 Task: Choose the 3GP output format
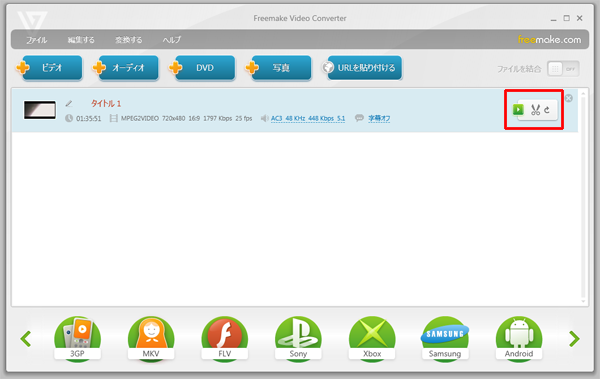tap(77, 338)
